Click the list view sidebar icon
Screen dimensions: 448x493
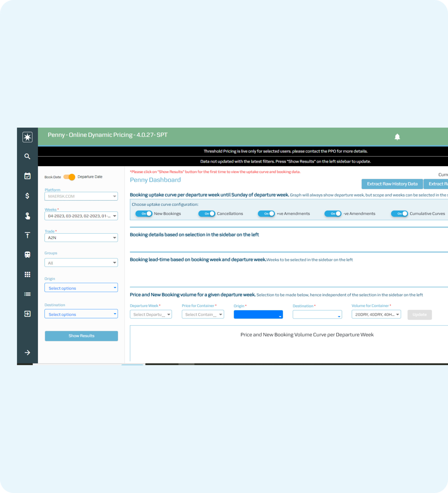pyautogui.click(x=27, y=294)
